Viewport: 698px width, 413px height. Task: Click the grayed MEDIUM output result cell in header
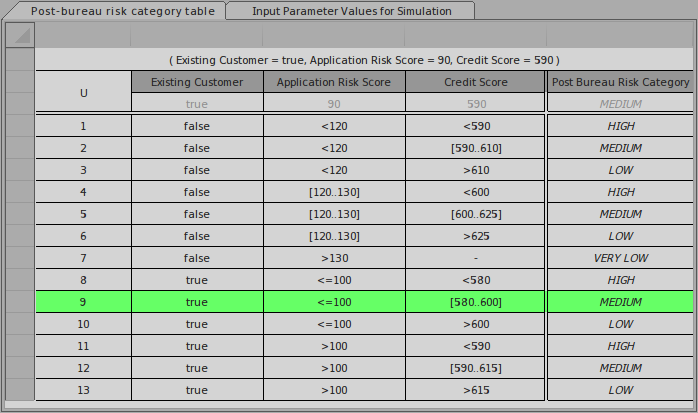coord(620,103)
